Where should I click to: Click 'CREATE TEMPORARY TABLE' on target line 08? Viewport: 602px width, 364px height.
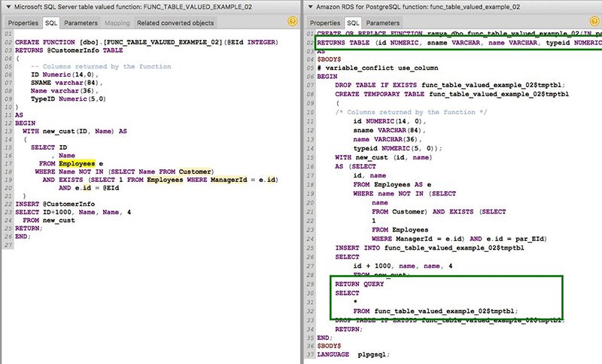(x=380, y=94)
